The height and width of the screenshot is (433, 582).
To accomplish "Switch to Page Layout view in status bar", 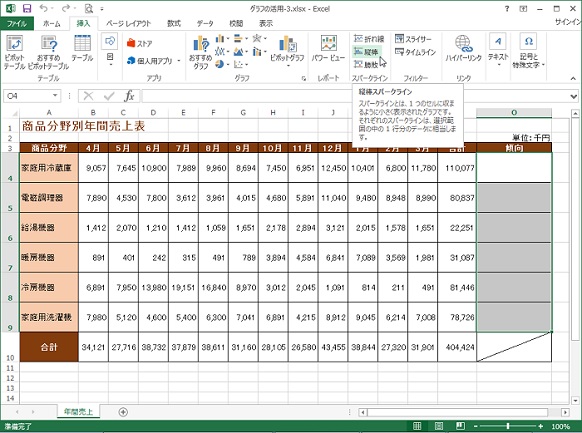I will (x=439, y=426).
